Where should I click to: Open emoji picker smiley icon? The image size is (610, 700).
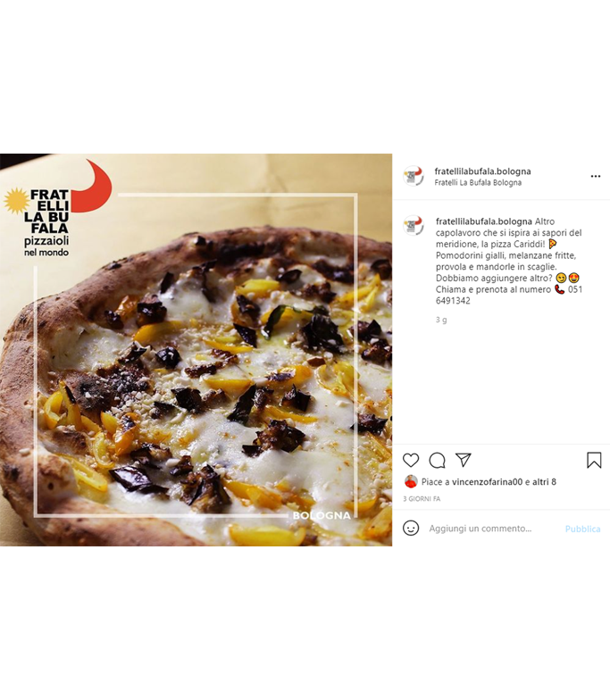pos(411,529)
